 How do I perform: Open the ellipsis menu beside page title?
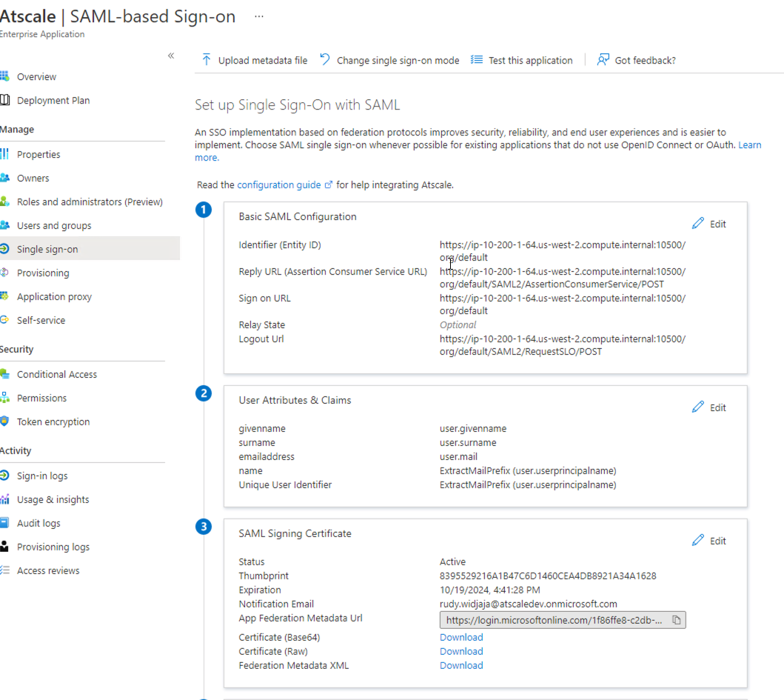pos(258,16)
